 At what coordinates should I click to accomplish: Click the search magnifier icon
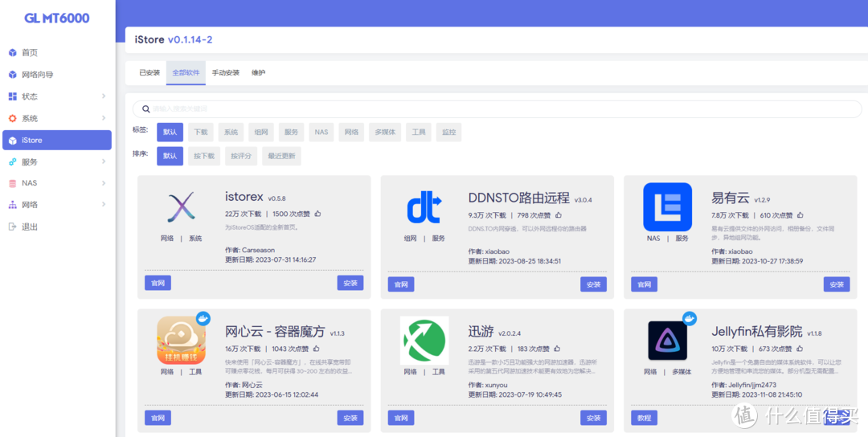point(146,109)
